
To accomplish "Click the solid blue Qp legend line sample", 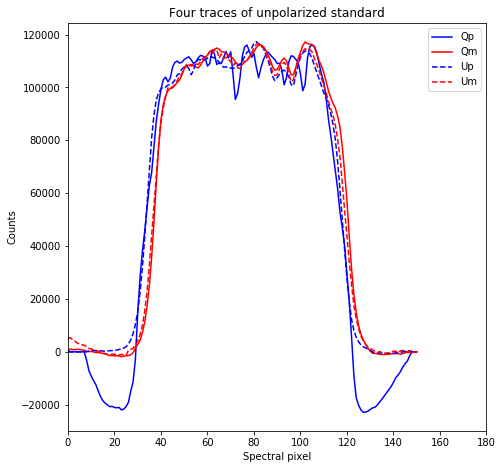I will coord(442,37).
